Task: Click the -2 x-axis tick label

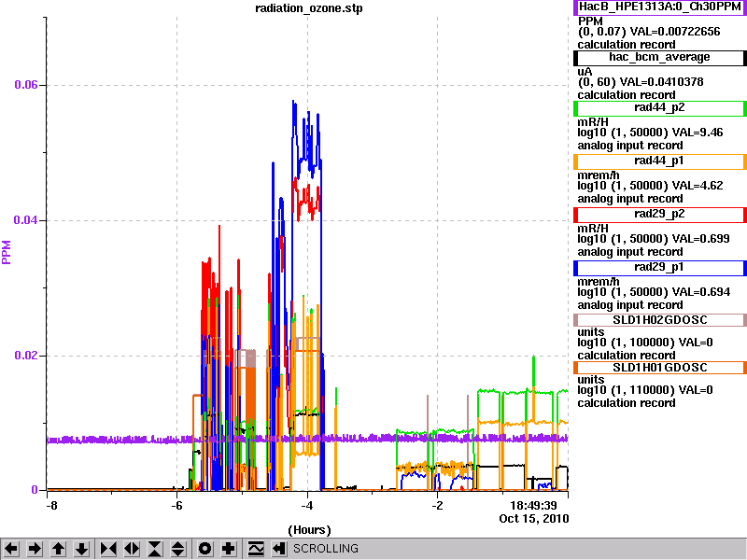Action: click(x=437, y=505)
